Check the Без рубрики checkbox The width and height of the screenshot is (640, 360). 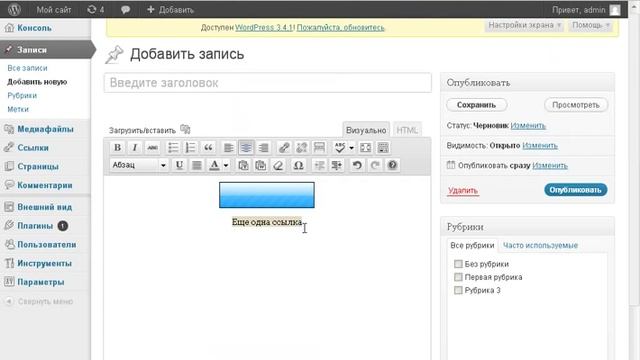(458, 264)
